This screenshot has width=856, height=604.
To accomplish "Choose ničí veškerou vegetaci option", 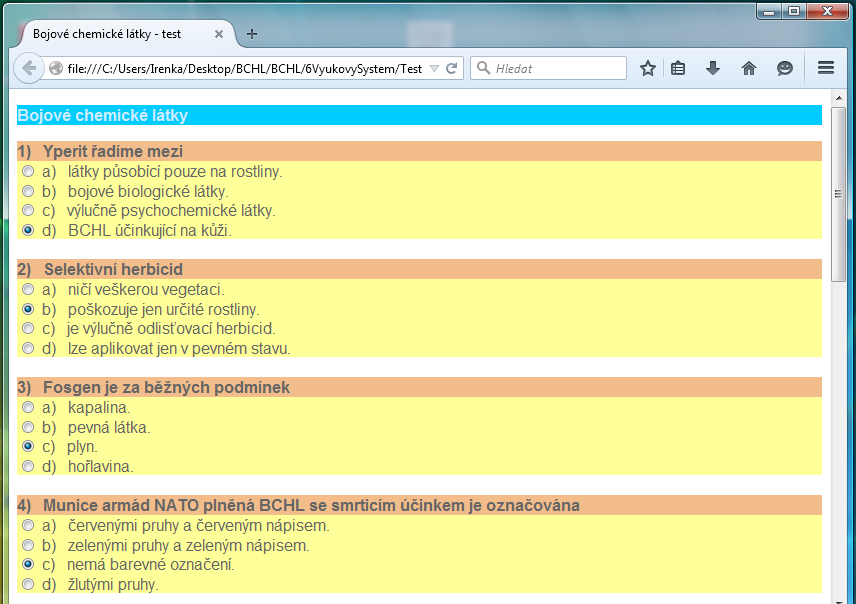I will click(x=28, y=289).
